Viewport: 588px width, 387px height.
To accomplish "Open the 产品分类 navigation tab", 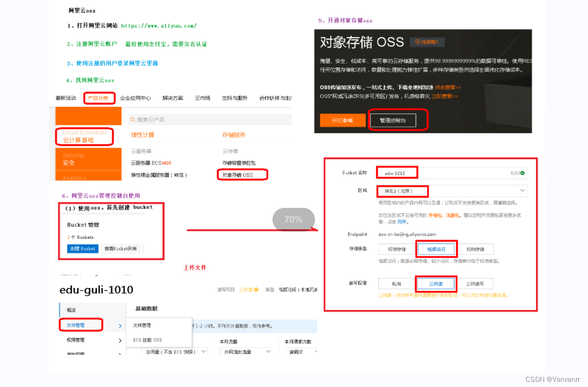I will pos(98,98).
